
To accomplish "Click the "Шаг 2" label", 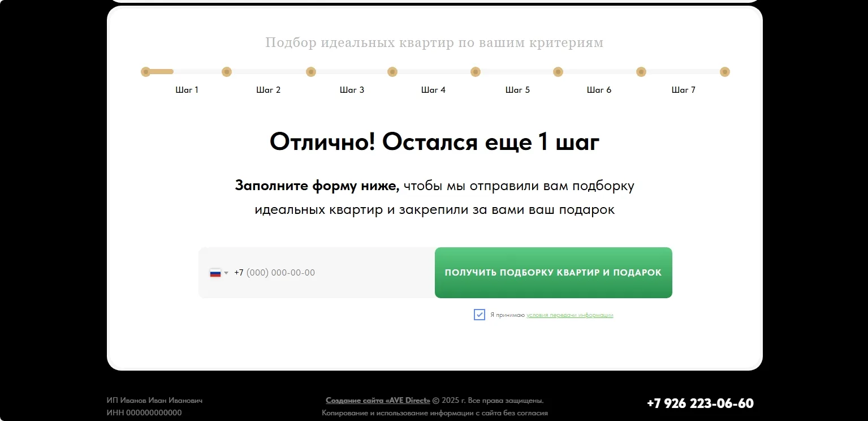I will pyautogui.click(x=269, y=90).
